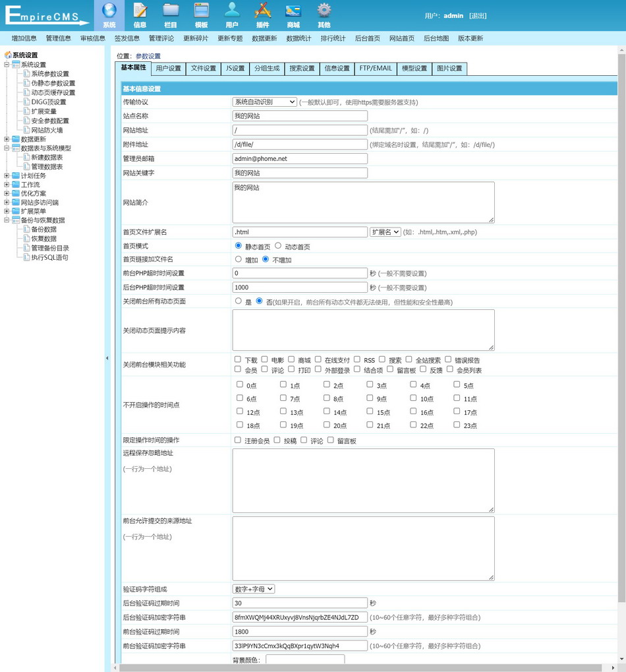Click the folder icon next to 优化方案

[16, 194]
